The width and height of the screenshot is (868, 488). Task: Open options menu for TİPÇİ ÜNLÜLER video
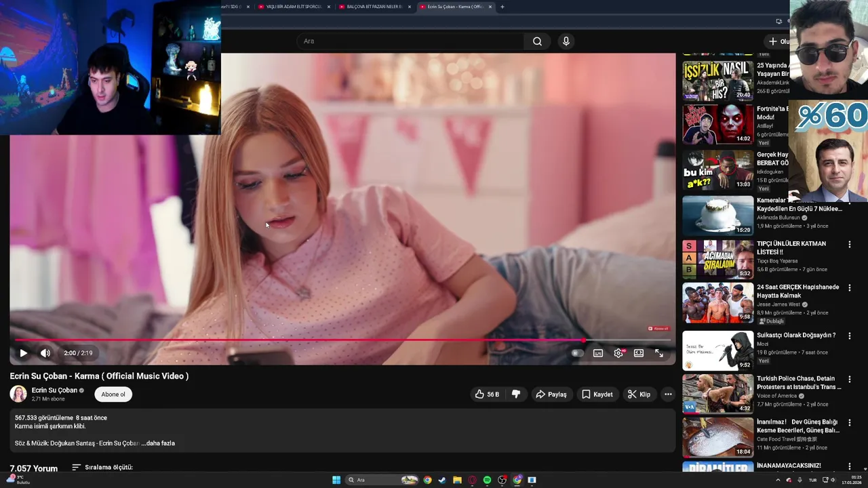(850, 244)
